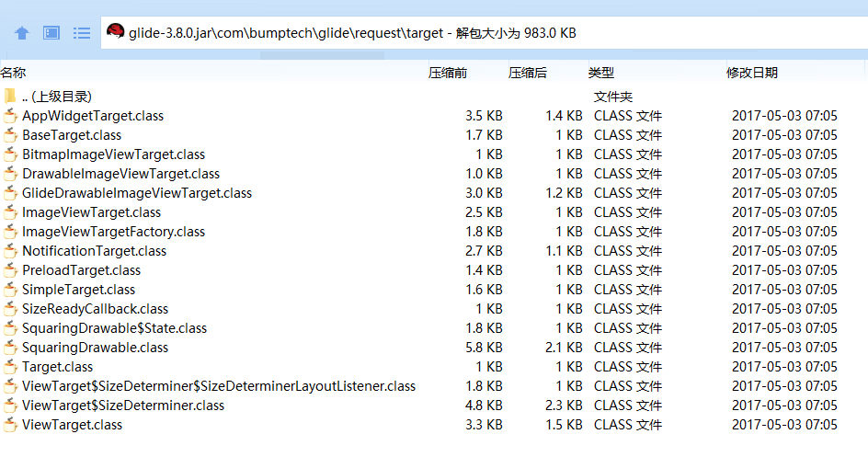Click ViewTarget.class file icon
This screenshot has height=457, width=868.
[x=10, y=426]
